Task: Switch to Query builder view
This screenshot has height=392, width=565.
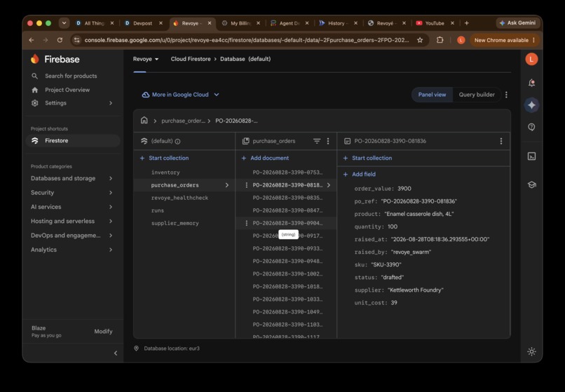Action: pyautogui.click(x=477, y=95)
